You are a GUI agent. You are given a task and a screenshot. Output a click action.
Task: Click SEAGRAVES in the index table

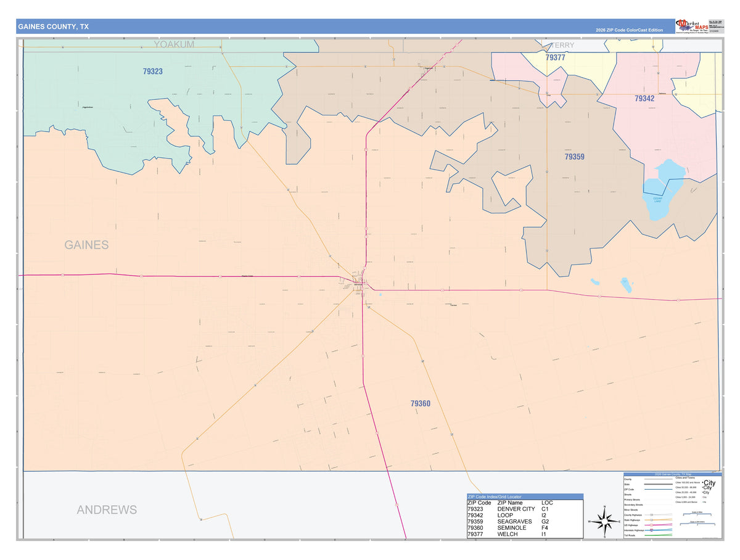[515, 521]
